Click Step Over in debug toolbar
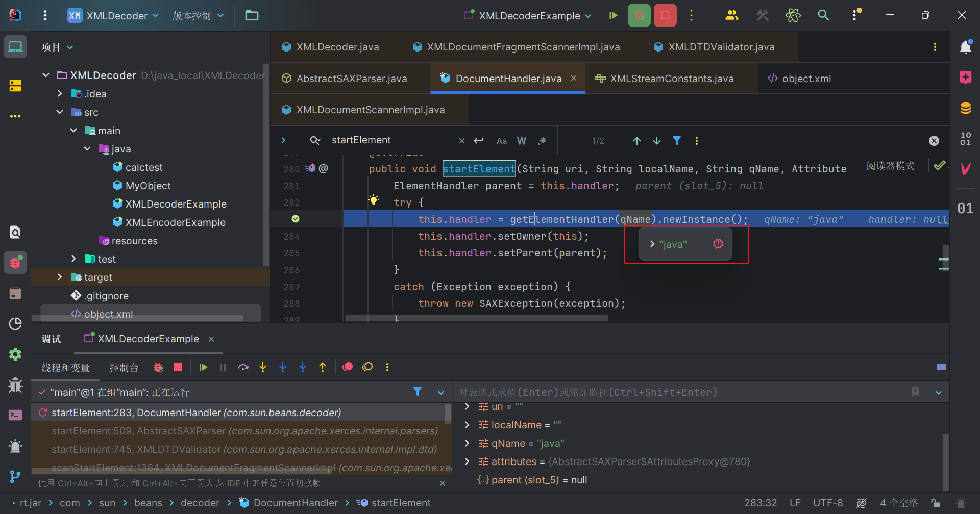980x514 pixels. click(243, 367)
